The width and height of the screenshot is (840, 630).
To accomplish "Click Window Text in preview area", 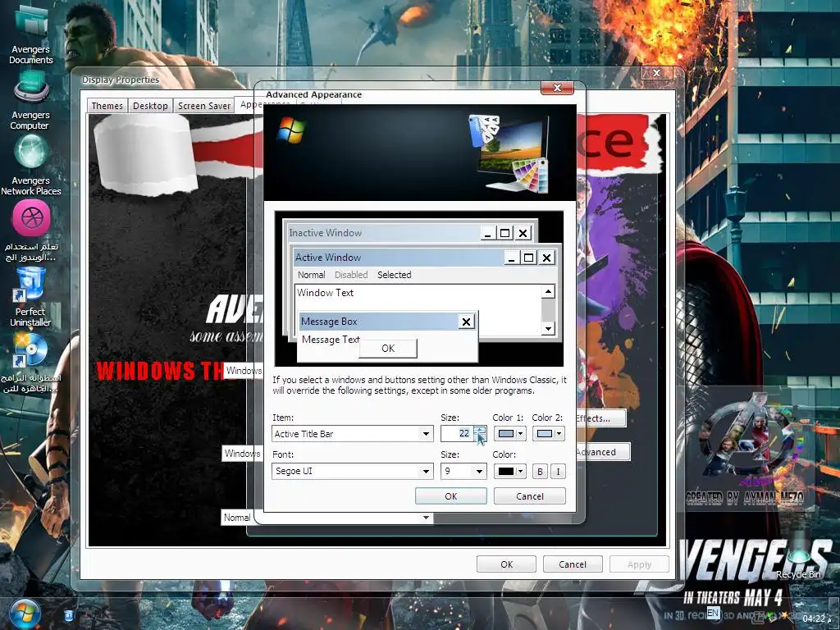I will (x=325, y=293).
